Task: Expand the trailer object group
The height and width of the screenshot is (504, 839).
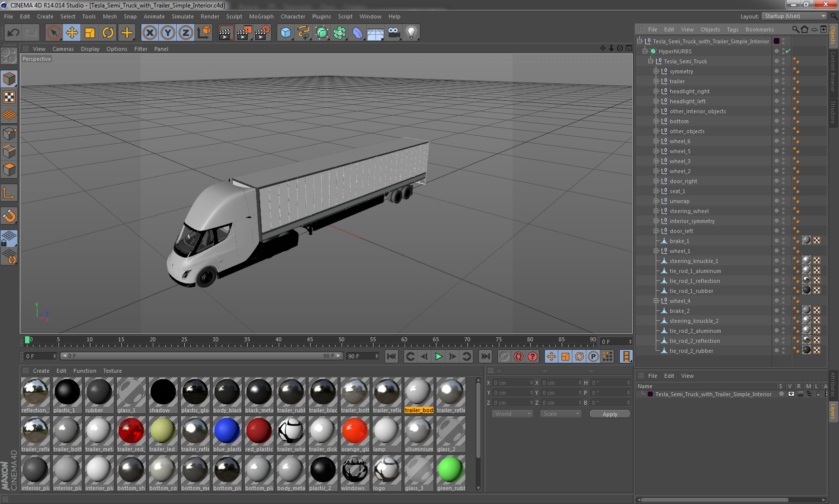Action: click(656, 81)
